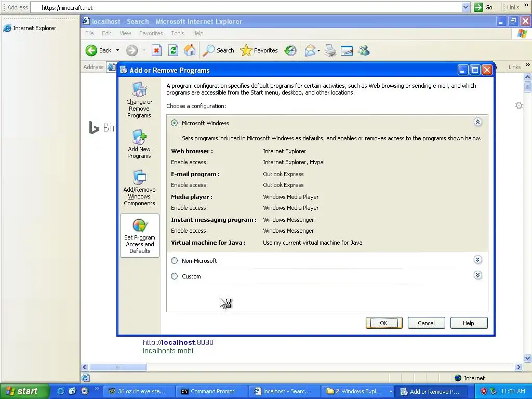Click the top address field with minecraft.net

(246, 7)
